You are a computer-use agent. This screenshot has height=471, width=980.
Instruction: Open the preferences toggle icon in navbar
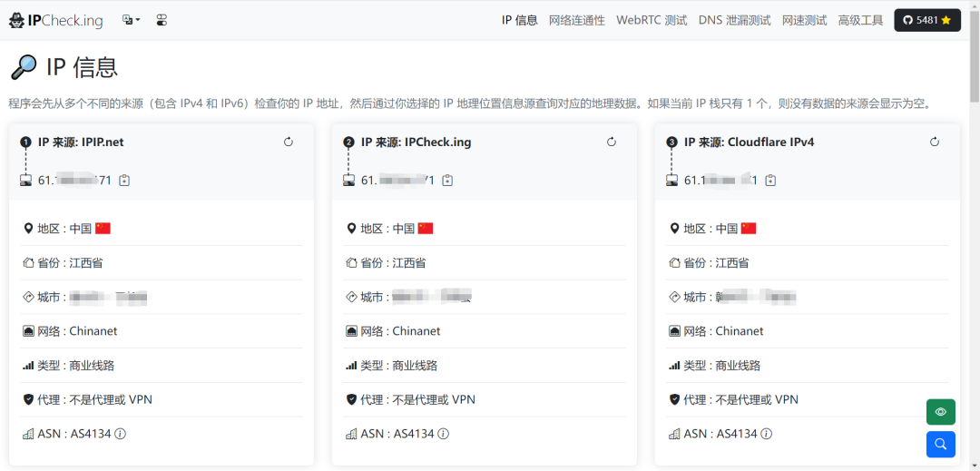tap(162, 20)
